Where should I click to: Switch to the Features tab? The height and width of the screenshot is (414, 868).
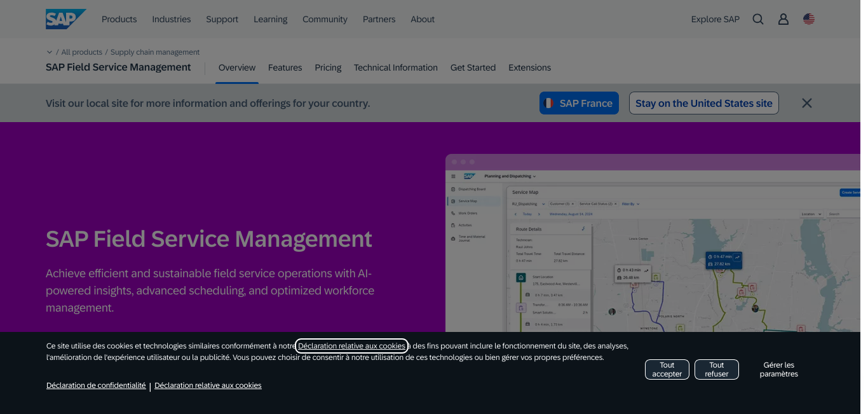[285, 67]
